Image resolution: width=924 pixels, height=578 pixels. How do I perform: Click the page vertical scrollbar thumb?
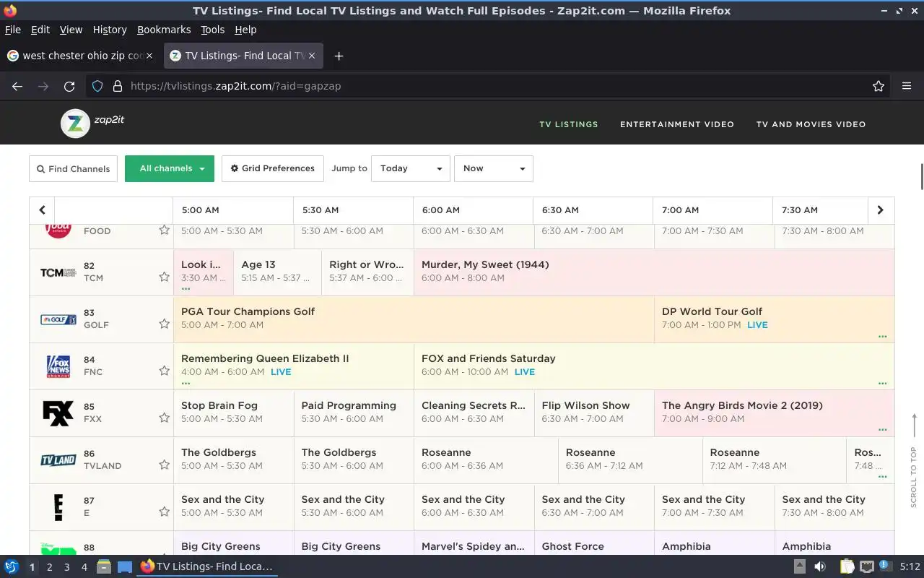click(921, 177)
